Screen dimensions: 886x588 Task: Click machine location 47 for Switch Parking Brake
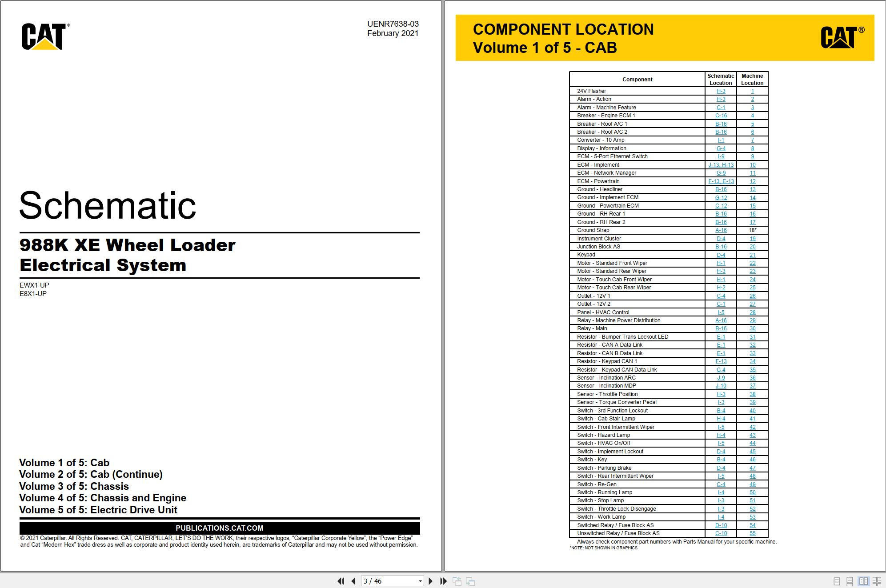752,468
